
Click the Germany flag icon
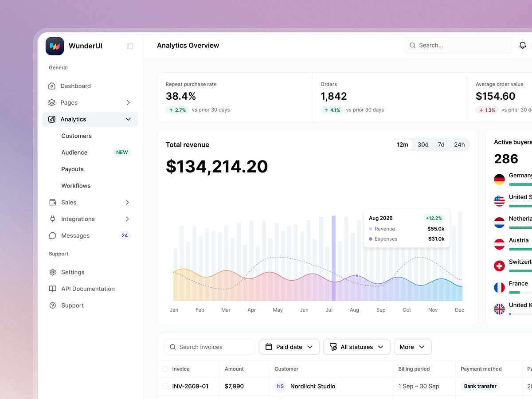click(499, 180)
